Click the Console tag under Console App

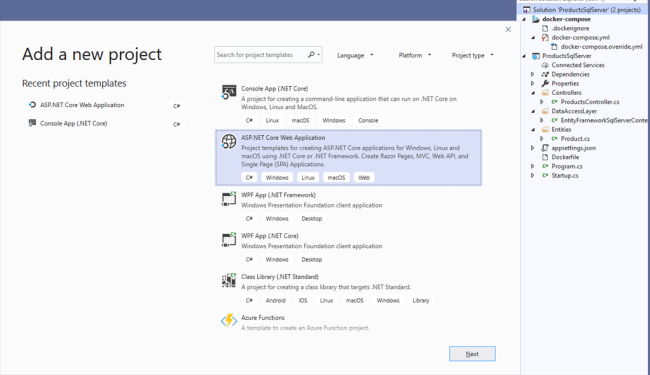click(368, 121)
